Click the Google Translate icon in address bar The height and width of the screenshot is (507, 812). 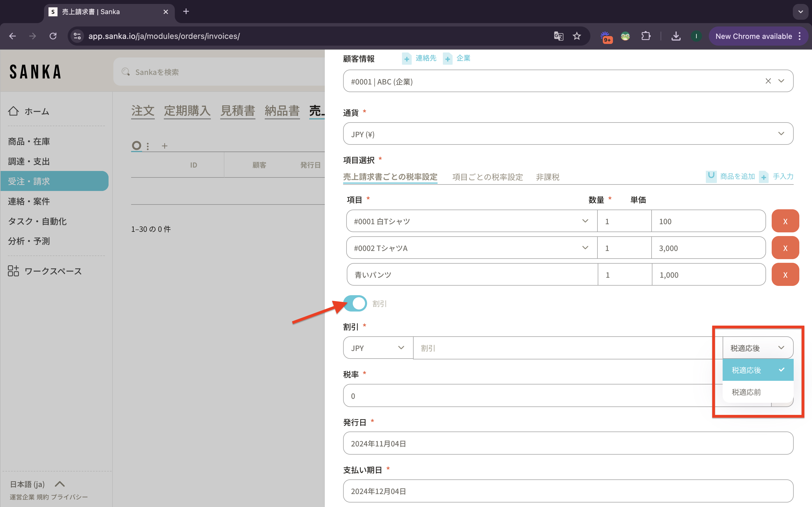tap(558, 36)
